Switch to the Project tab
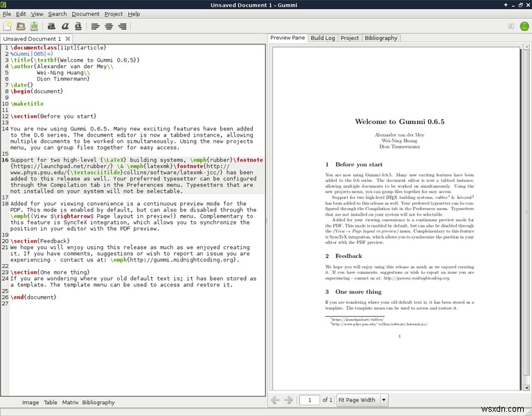The width and height of the screenshot is (532, 416). coord(349,38)
